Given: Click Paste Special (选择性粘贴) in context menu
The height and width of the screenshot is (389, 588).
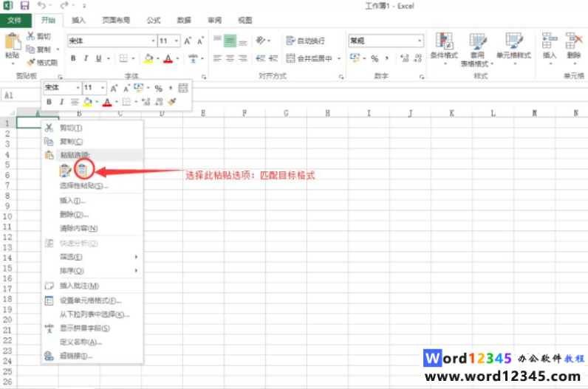Looking at the screenshot, I should pos(83,186).
